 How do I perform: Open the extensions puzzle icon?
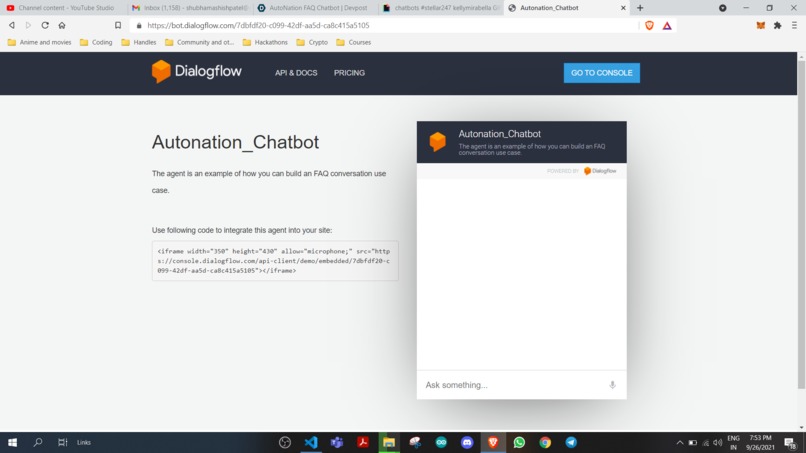click(x=777, y=25)
